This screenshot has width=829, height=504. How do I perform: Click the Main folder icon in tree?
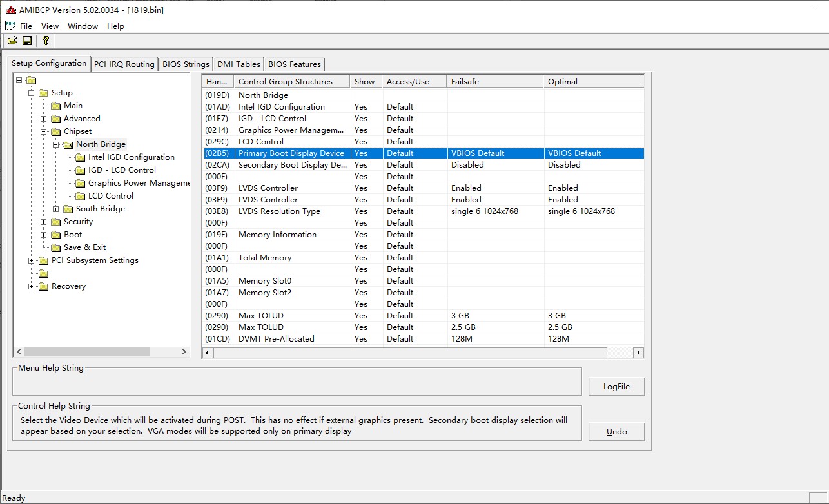pos(56,106)
